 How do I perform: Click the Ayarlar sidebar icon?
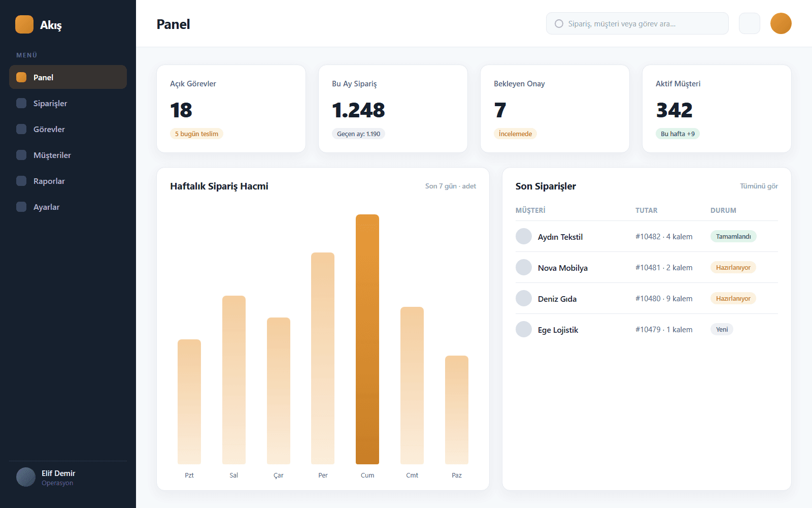pyautogui.click(x=21, y=207)
